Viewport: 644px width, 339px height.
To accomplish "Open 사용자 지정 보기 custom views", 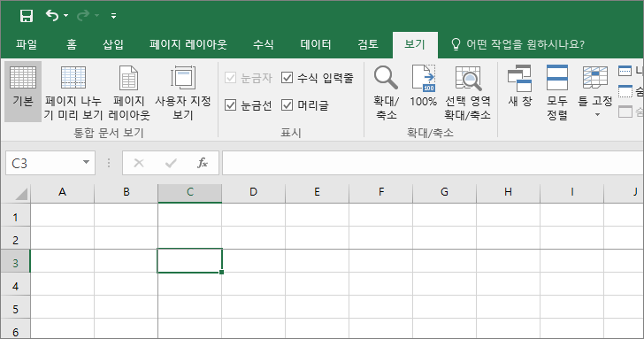I will [x=183, y=92].
